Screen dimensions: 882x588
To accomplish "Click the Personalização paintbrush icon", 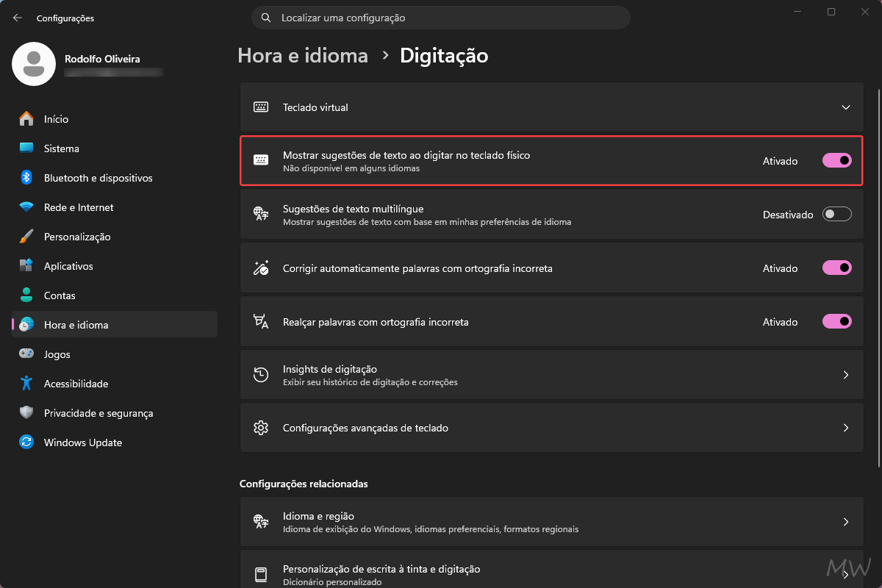I will click(26, 237).
